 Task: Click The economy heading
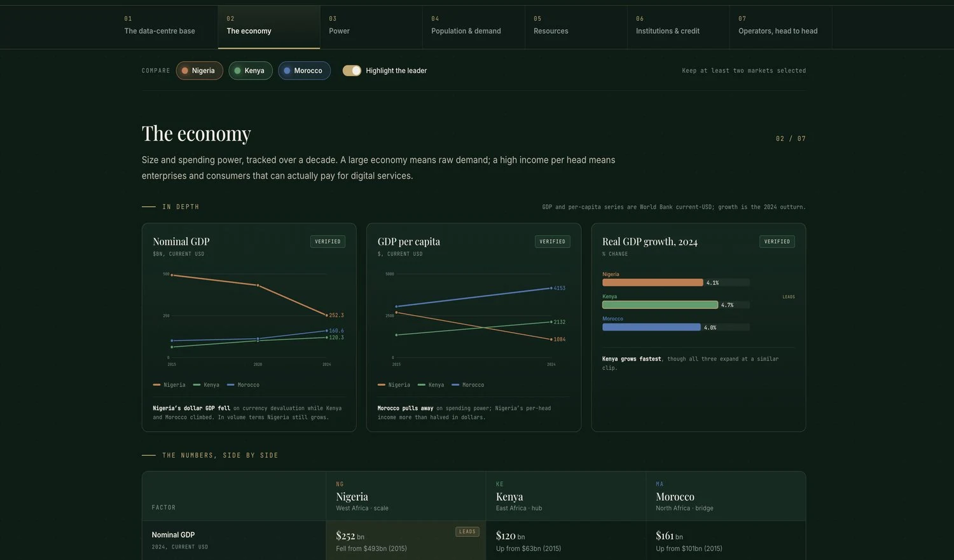tap(197, 133)
